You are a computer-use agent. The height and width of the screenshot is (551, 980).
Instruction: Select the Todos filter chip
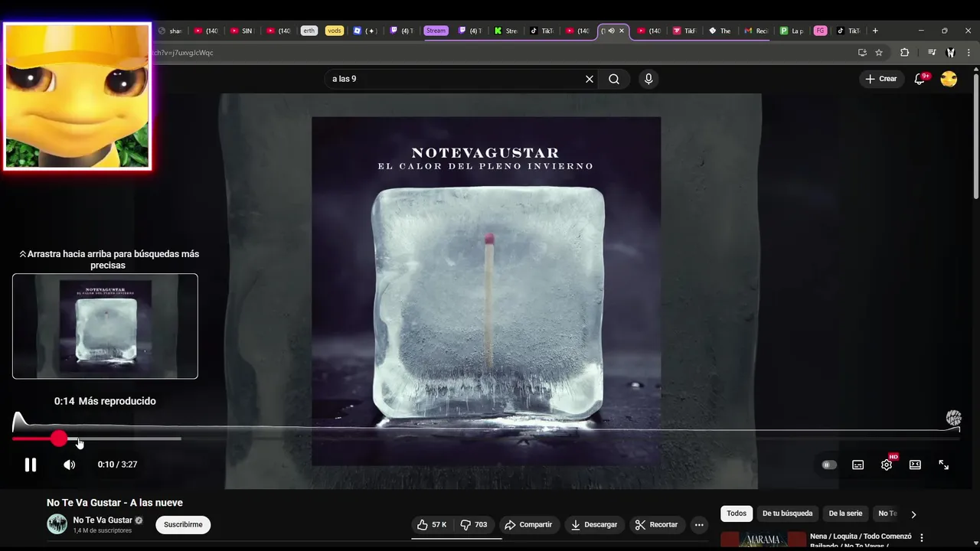737,514
